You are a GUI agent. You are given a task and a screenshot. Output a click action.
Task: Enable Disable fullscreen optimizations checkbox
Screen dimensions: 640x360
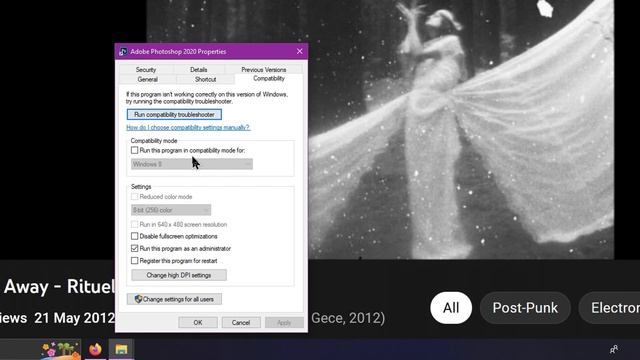(134, 236)
